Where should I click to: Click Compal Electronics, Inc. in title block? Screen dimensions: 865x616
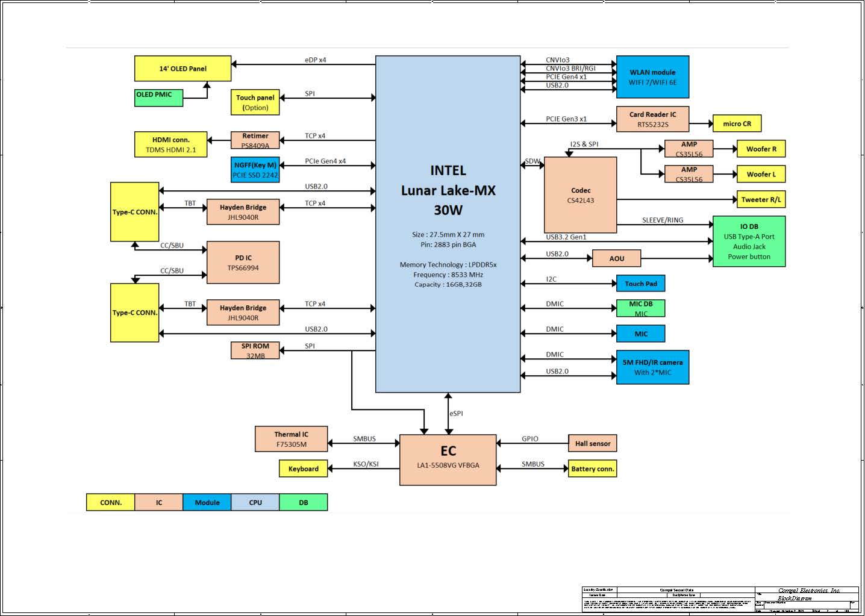point(809,591)
